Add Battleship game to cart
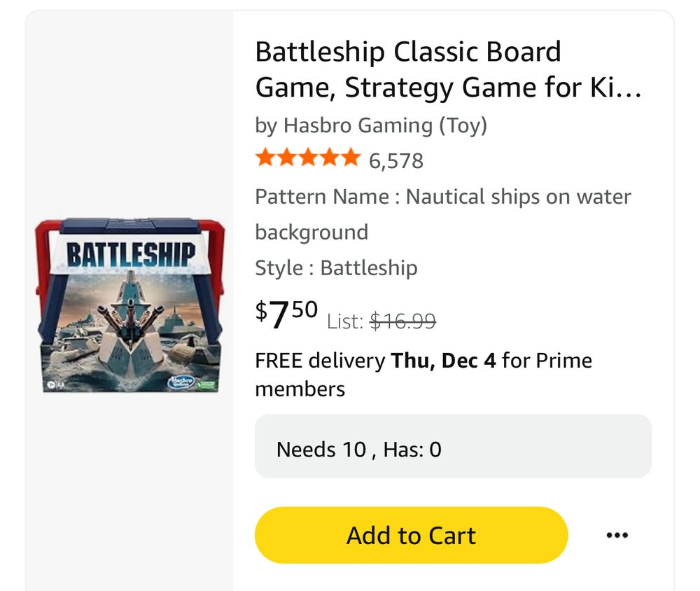This screenshot has width=700, height=591. click(x=411, y=536)
